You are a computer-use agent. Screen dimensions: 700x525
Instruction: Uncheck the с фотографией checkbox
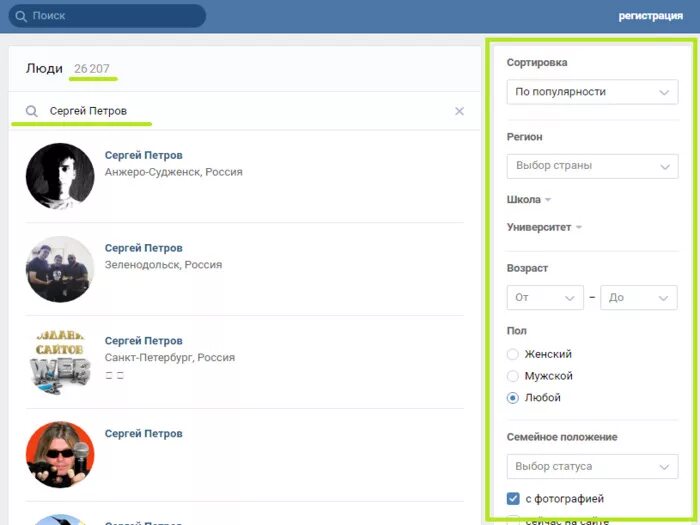point(513,499)
